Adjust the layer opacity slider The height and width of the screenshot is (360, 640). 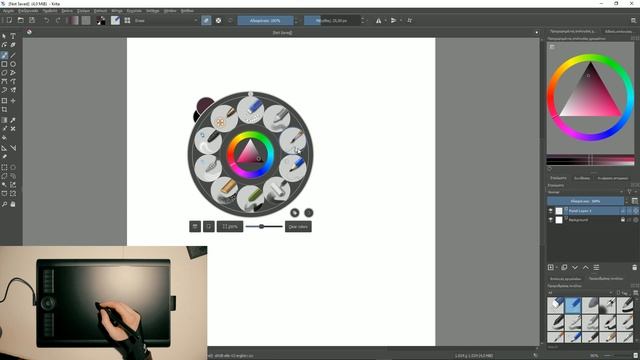[x=585, y=201]
